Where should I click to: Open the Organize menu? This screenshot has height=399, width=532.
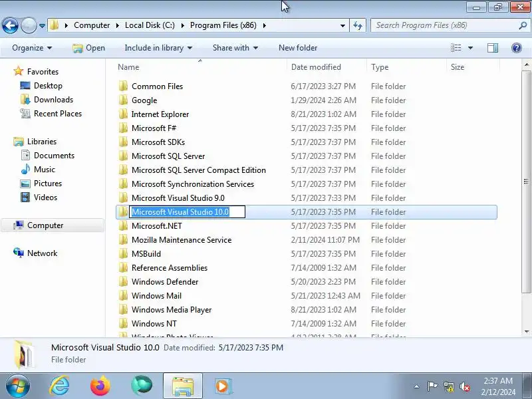[x=32, y=48]
